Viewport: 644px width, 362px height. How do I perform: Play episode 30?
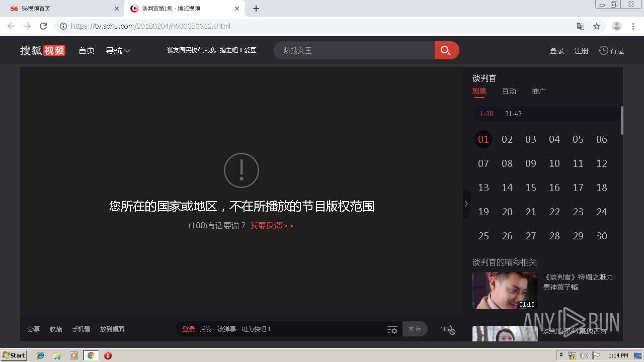602,236
